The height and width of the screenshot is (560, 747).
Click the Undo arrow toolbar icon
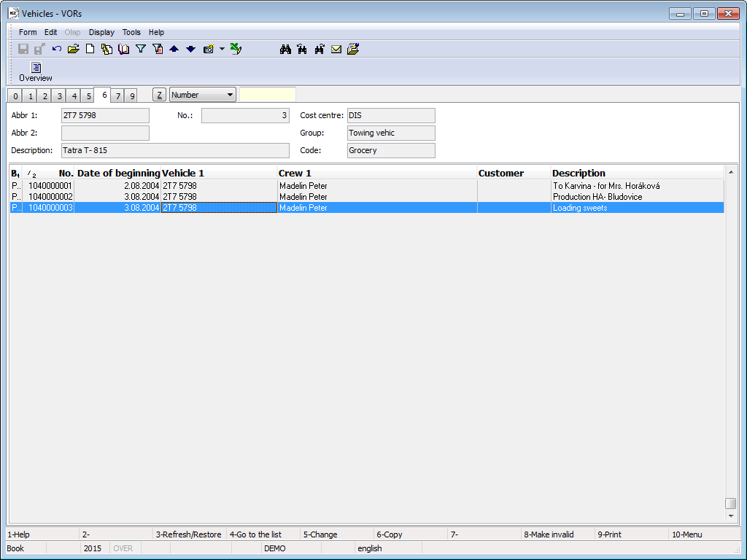tap(57, 49)
